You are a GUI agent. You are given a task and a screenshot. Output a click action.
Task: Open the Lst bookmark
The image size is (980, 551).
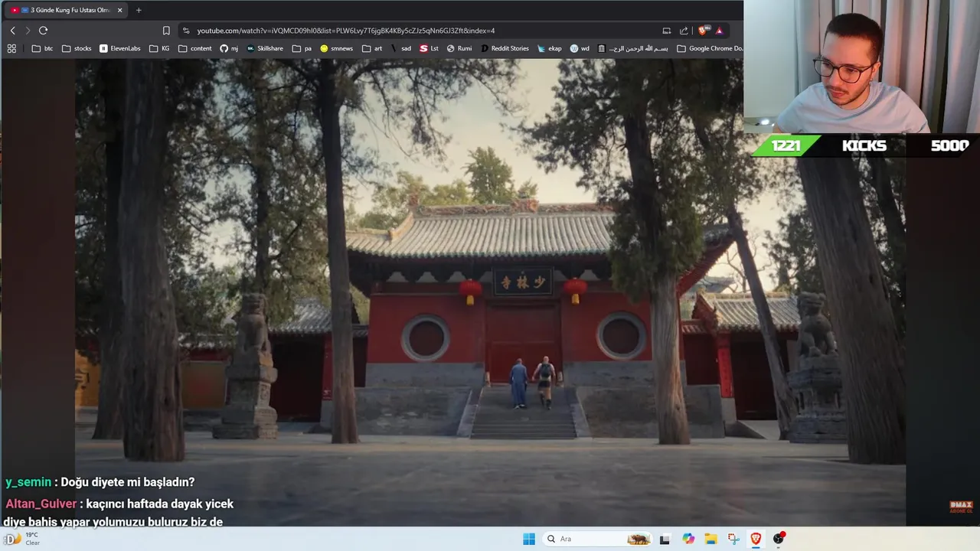pos(429,48)
